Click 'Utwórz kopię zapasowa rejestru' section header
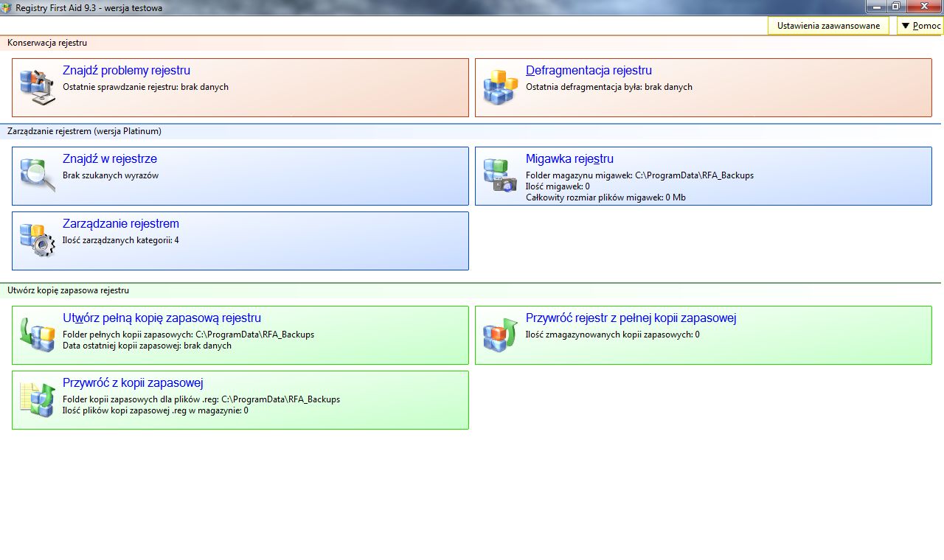Image resolution: width=944 pixels, height=560 pixels. pyautogui.click(x=68, y=290)
